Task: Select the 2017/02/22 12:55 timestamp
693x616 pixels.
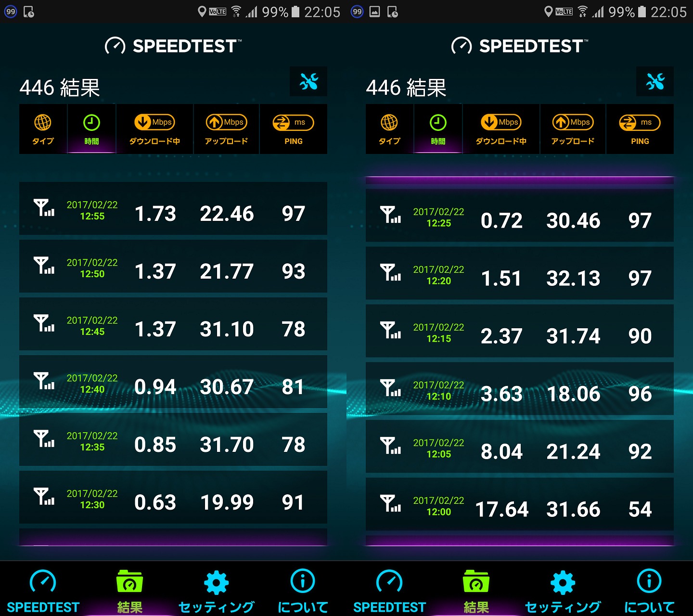Action: coord(92,211)
